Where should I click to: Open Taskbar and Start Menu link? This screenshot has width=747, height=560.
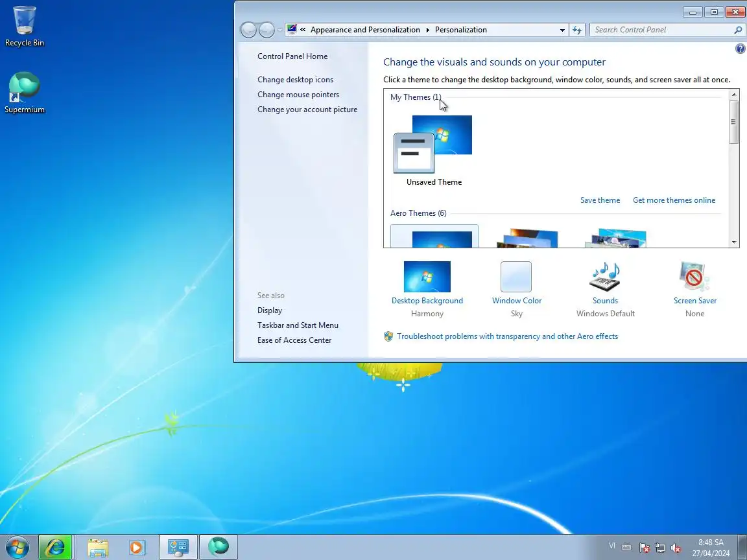pos(298,325)
